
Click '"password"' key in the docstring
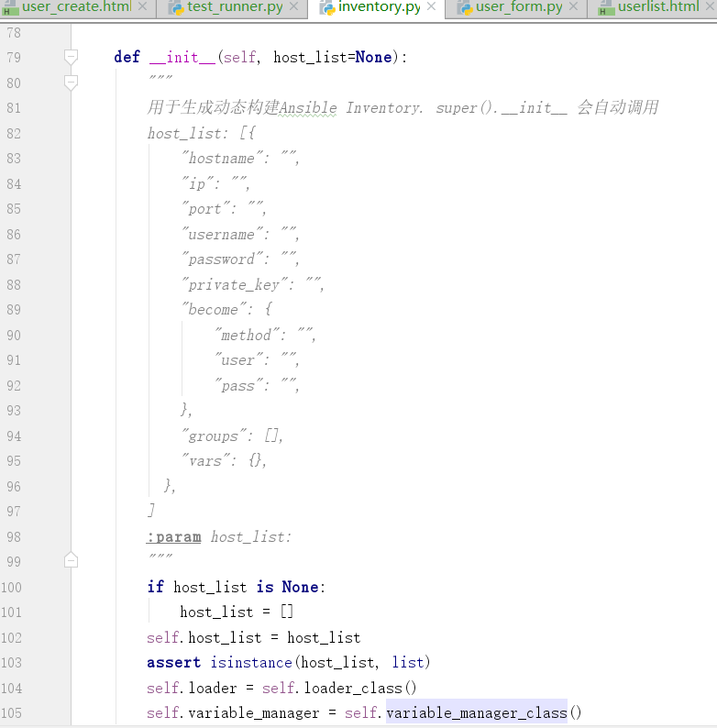[222, 259]
